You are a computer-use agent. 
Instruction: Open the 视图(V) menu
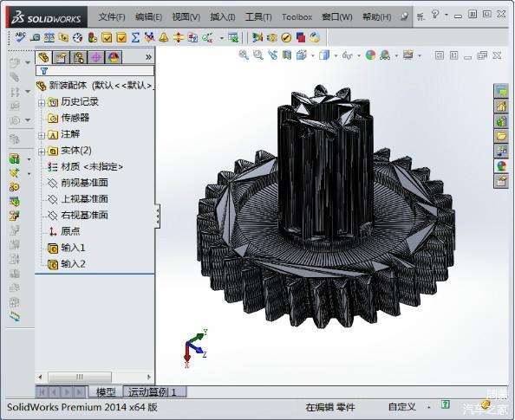click(x=186, y=16)
